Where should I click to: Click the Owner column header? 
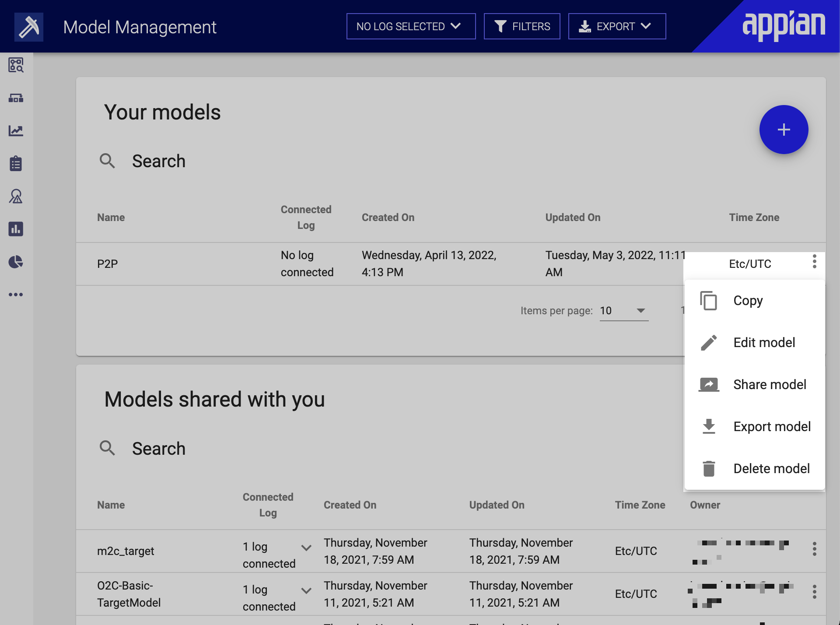705,505
